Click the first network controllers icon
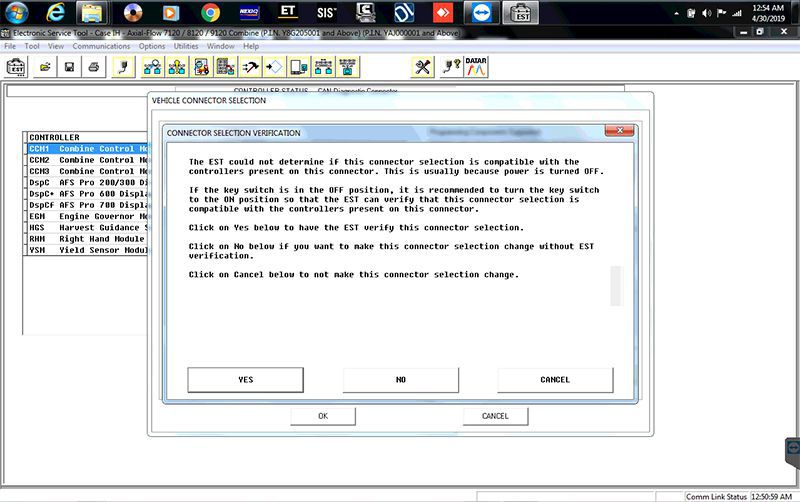Image resolution: width=800 pixels, height=502 pixels. click(153, 67)
